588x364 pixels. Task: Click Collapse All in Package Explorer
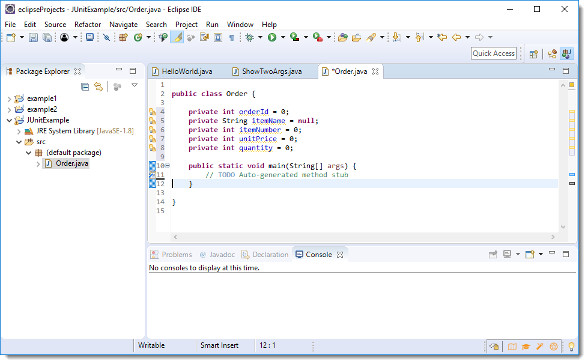85,87
